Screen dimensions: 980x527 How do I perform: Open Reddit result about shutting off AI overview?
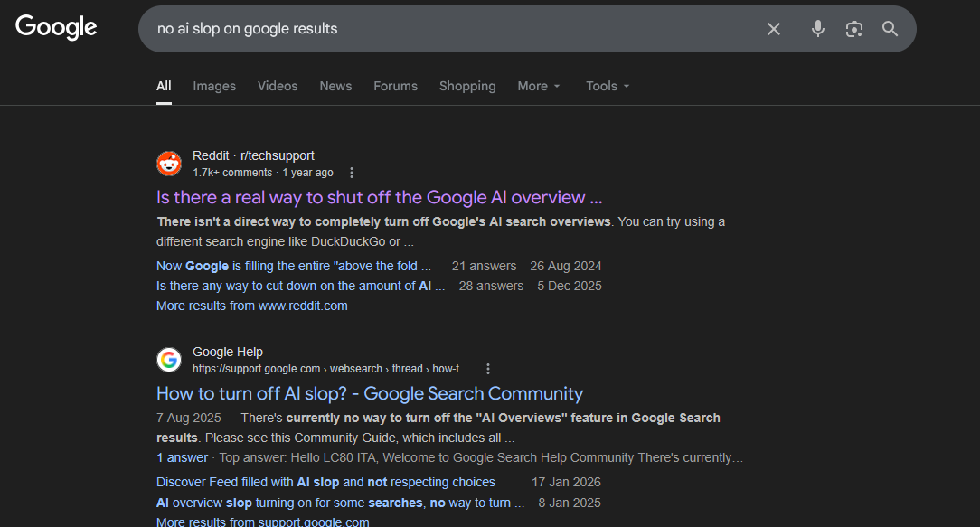point(379,197)
